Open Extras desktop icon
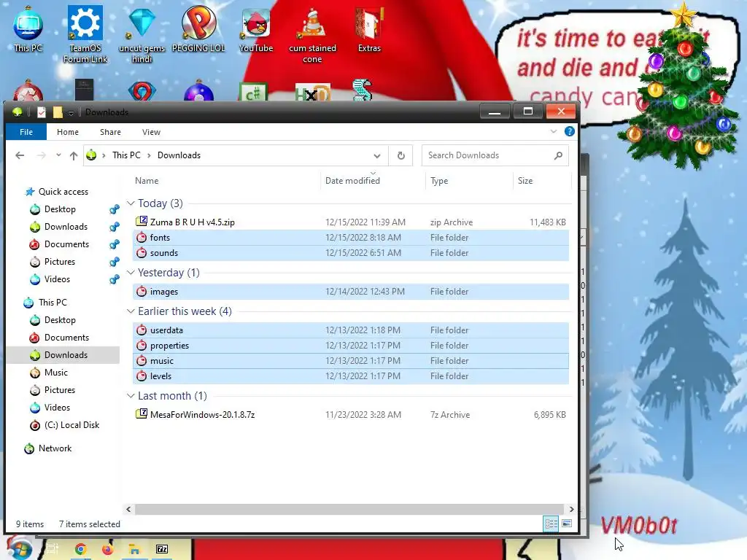 coord(369,28)
